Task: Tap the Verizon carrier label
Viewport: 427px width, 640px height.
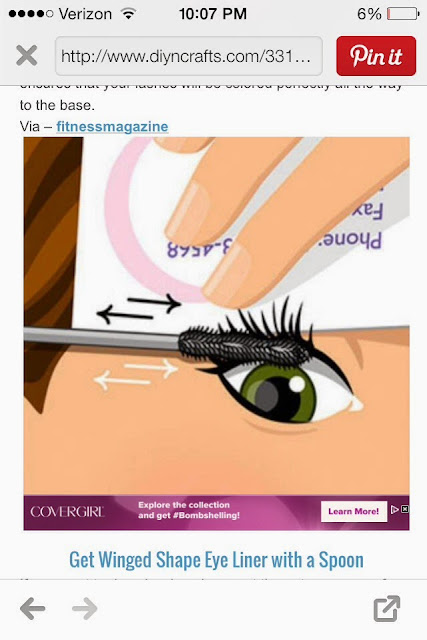Action: [85, 14]
